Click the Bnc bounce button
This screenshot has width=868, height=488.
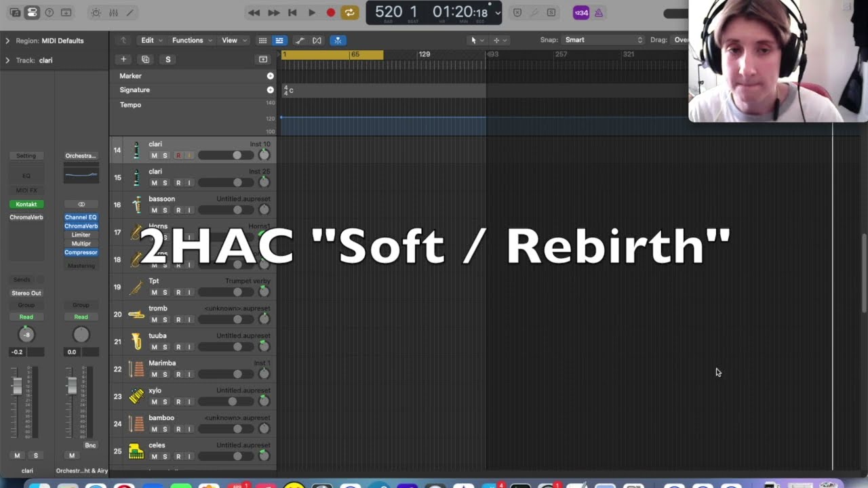pyautogui.click(x=90, y=445)
